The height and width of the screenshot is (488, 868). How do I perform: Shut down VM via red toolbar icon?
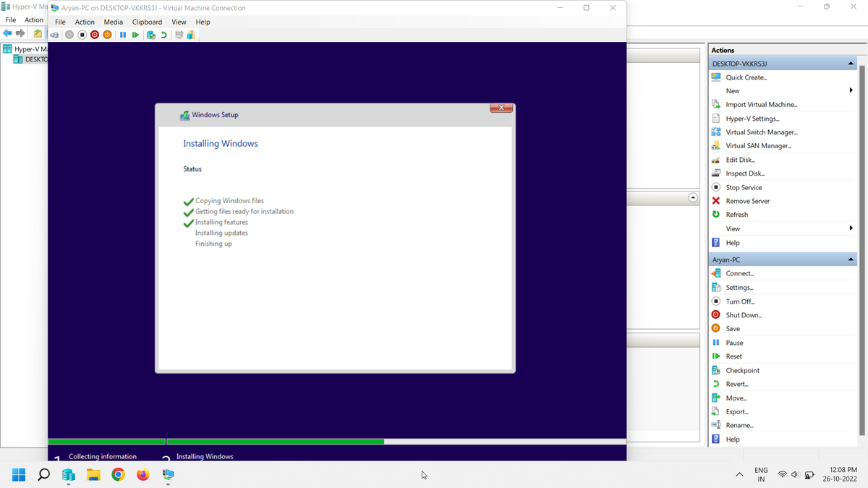coord(95,35)
